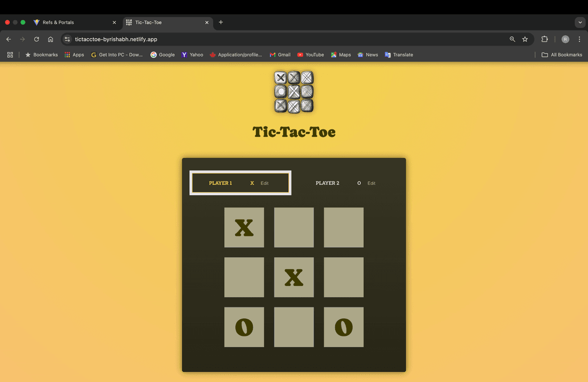Click the site information icon beside URL
This screenshot has height=382, width=588.
(68, 39)
